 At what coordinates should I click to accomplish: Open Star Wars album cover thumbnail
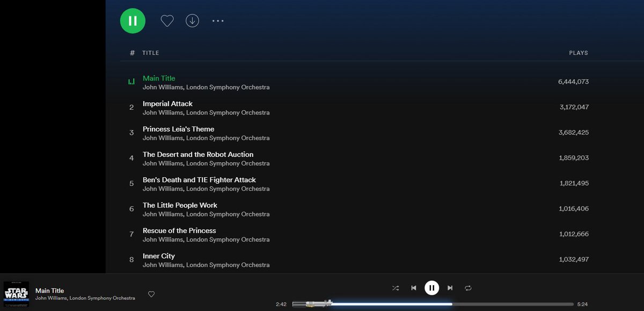pos(17,294)
